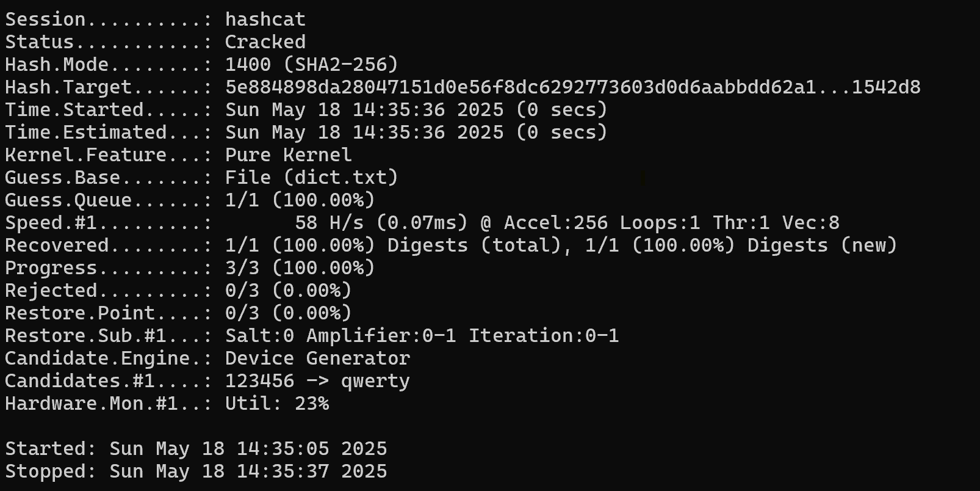980x491 pixels.
Task: Click the 'Pure Kernel' text
Action: click(288, 155)
